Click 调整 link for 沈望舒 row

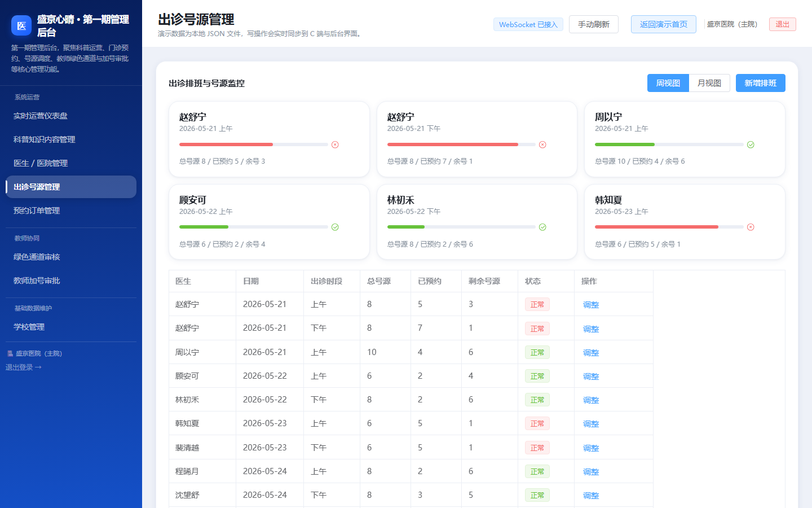click(591, 496)
